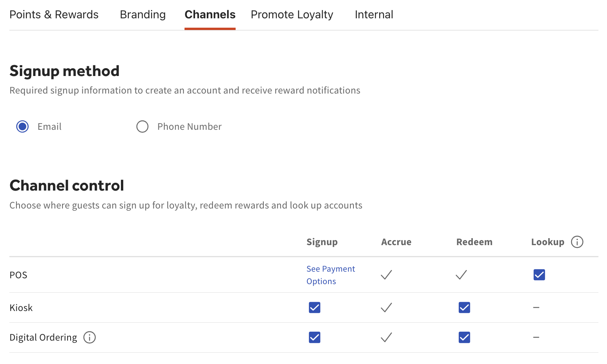Open the Promote Loyalty tab

[x=292, y=14]
